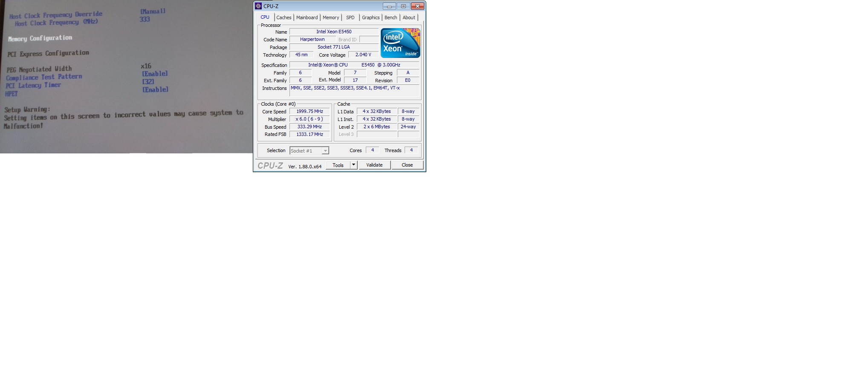The width and height of the screenshot is (868, 369).
Task: Click the Core Voltage value 2.040 V
Action: coord(363,55)
